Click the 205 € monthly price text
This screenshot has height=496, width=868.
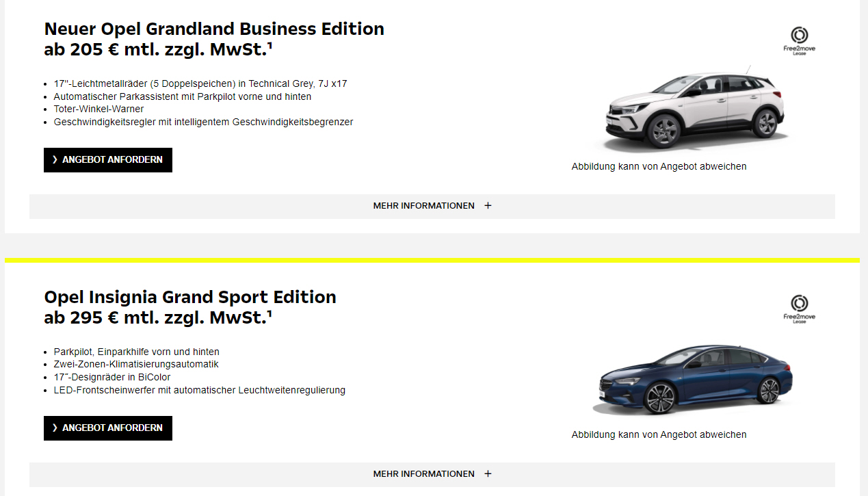click(159, 50)
